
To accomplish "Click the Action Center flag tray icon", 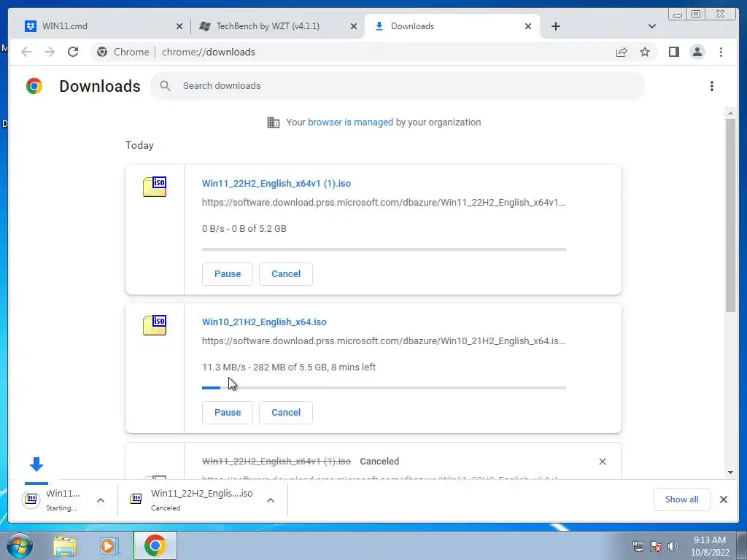I will tap(656, 546).
